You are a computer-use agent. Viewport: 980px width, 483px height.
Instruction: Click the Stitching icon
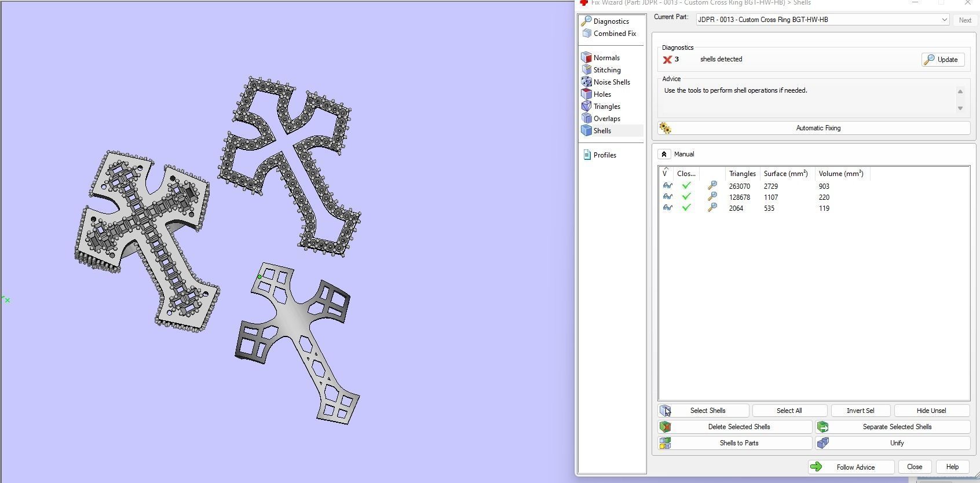(586, 70)
